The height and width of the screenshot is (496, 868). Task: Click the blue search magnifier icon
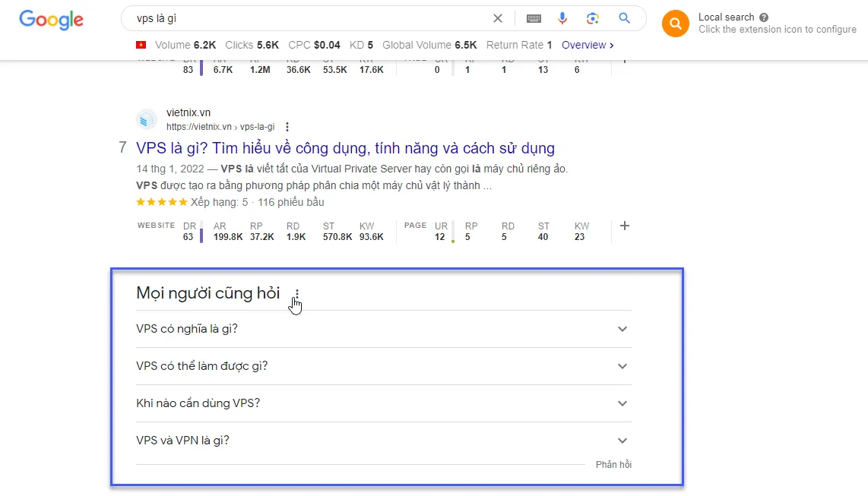624,18
